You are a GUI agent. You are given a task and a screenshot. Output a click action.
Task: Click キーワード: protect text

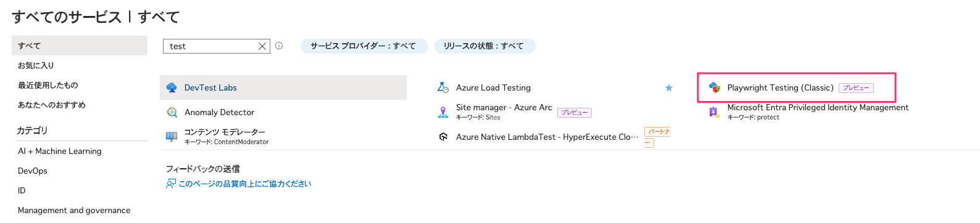754,117
